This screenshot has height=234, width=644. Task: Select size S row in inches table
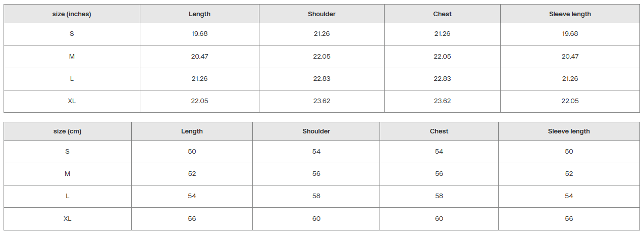(322, 34)
